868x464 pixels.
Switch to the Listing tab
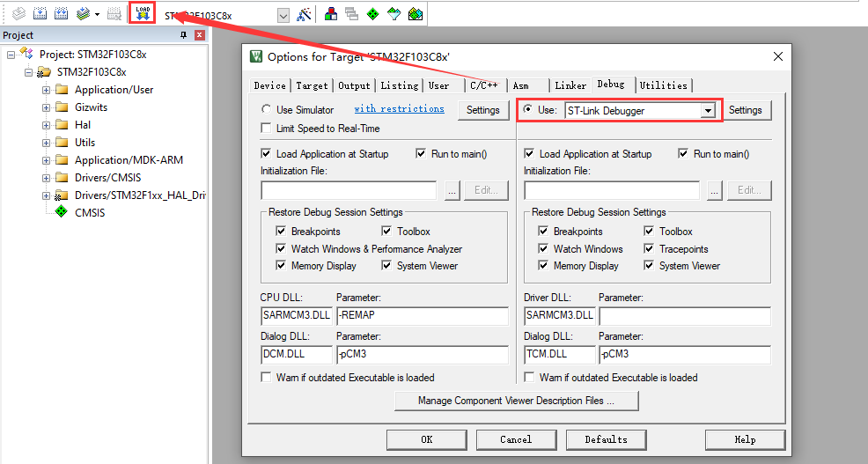399,85
